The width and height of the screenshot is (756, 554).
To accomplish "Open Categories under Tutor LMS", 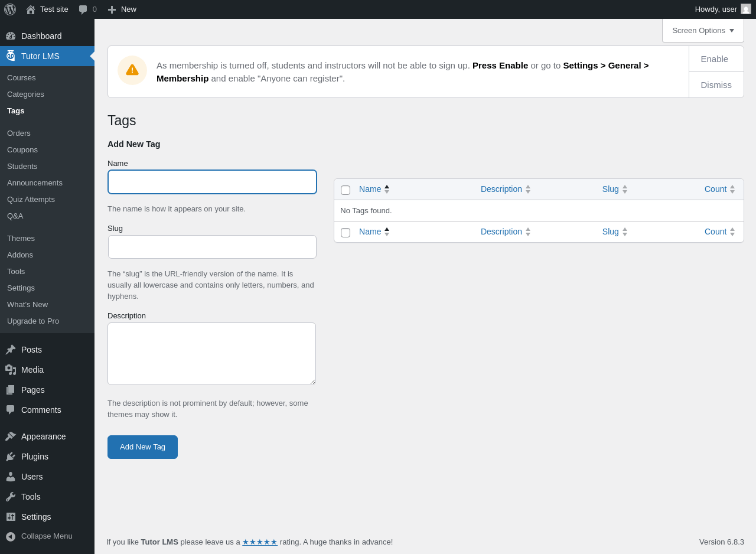I will tap(25, 94).
